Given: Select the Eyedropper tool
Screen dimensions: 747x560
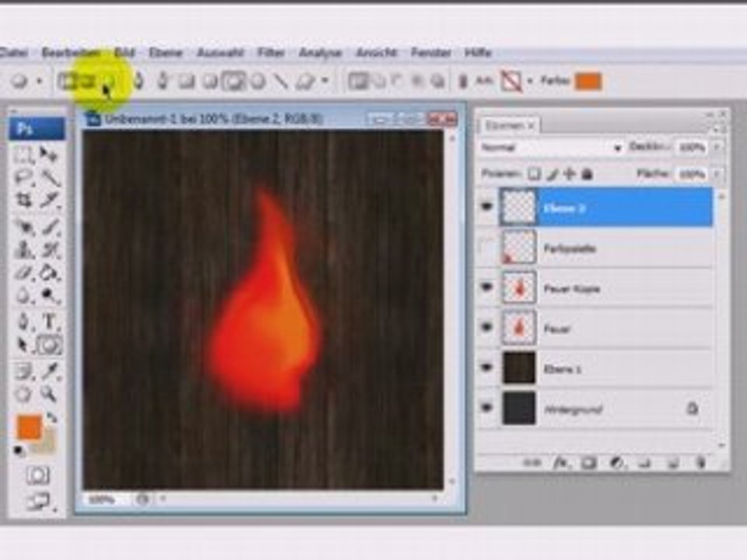Looking at the screenshot, I should pyautogui.click(x=50, y=371).
